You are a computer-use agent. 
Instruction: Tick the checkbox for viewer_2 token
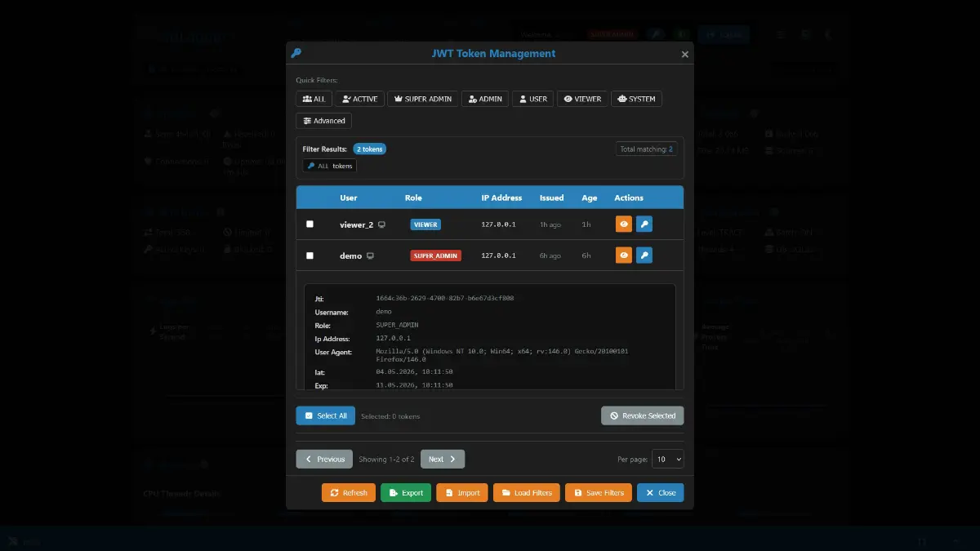(310, 224)
